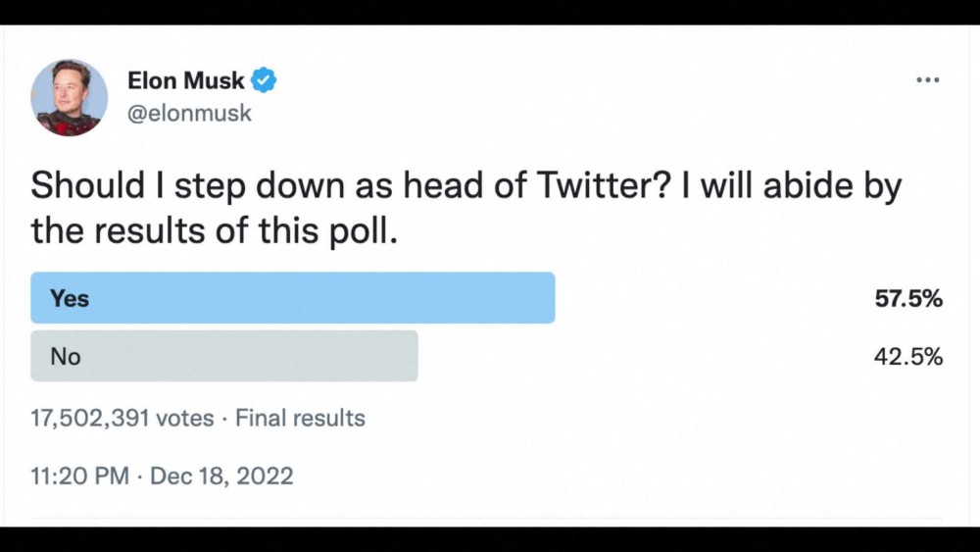Screen dimensions: 980x552
Task: Click the Dec 18, 2022 date
Action: (222, 477)
